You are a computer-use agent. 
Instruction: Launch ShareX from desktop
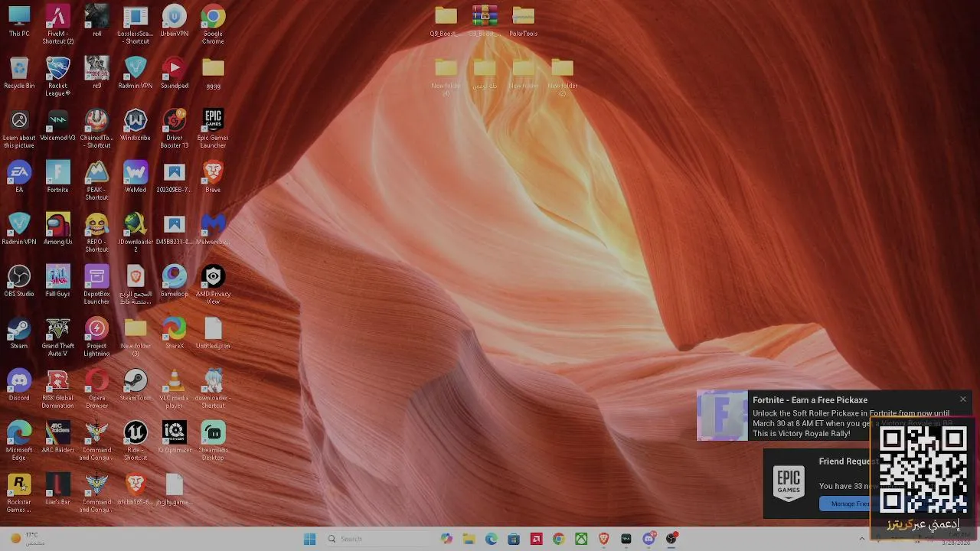[x=174, y=333]
